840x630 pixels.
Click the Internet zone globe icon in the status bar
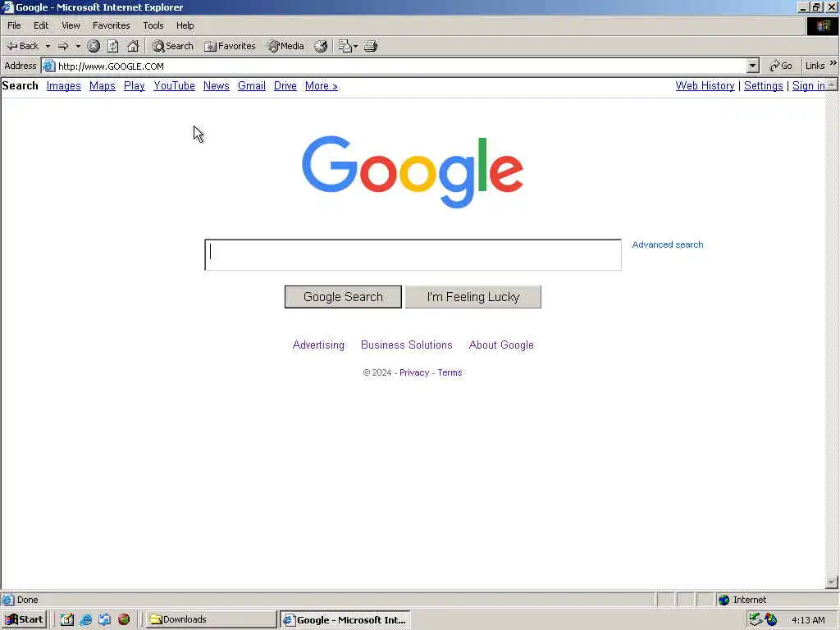[x=724, y=600]
